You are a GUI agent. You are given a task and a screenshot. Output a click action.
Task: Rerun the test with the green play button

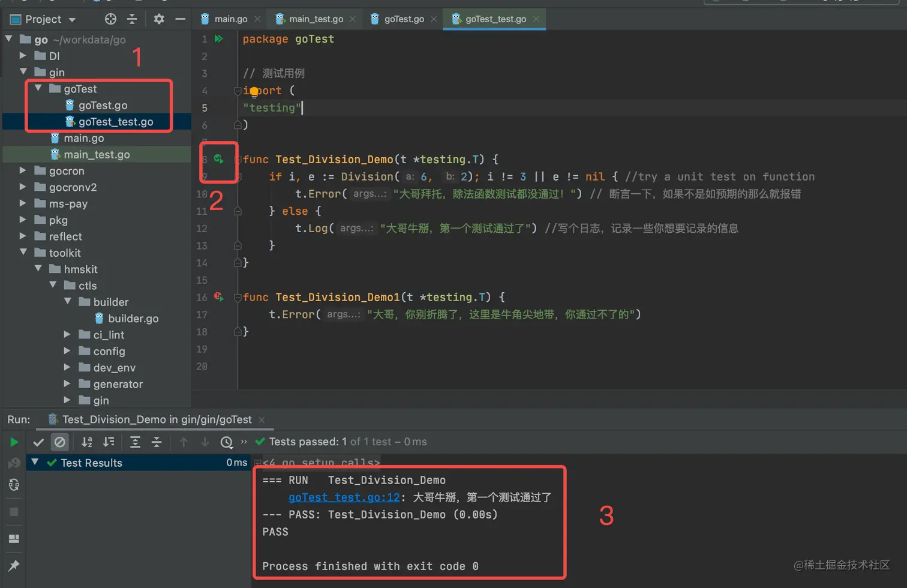tap(14, 442)
